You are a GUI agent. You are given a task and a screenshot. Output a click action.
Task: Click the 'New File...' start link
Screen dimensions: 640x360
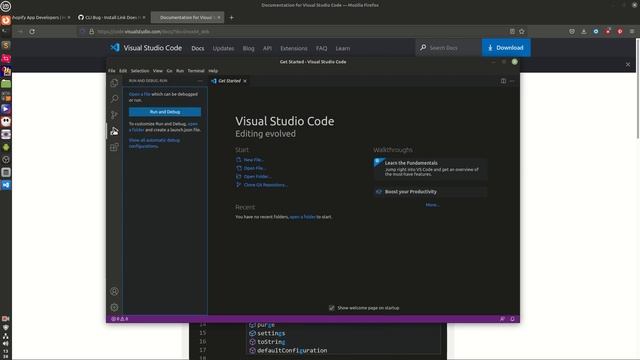253,160
